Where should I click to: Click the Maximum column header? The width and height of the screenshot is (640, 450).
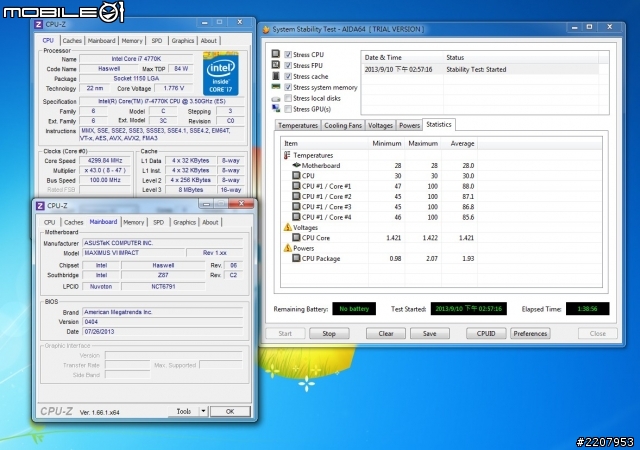coord(423,143)
